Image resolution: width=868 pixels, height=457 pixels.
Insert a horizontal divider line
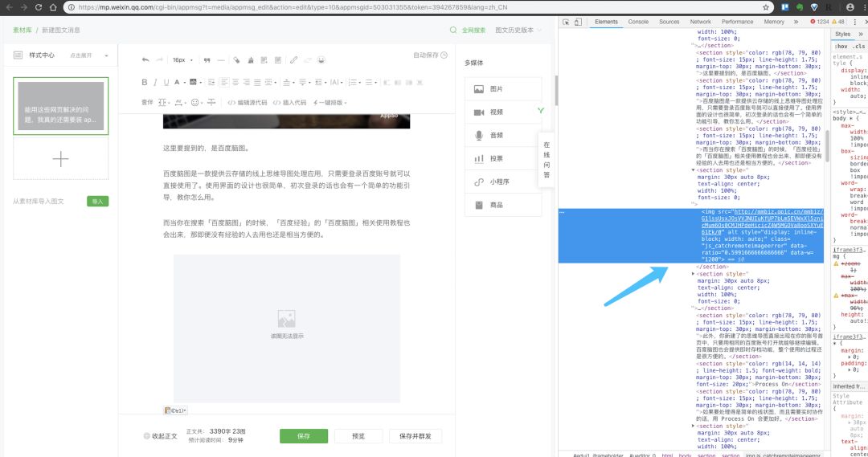click(221, 59)
